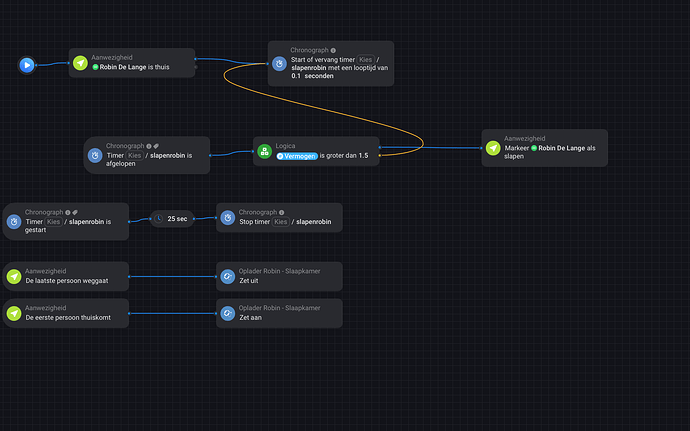Open info icon on 'is gestart' Chronograph card
Screen dimensions: 690x431
68,212
